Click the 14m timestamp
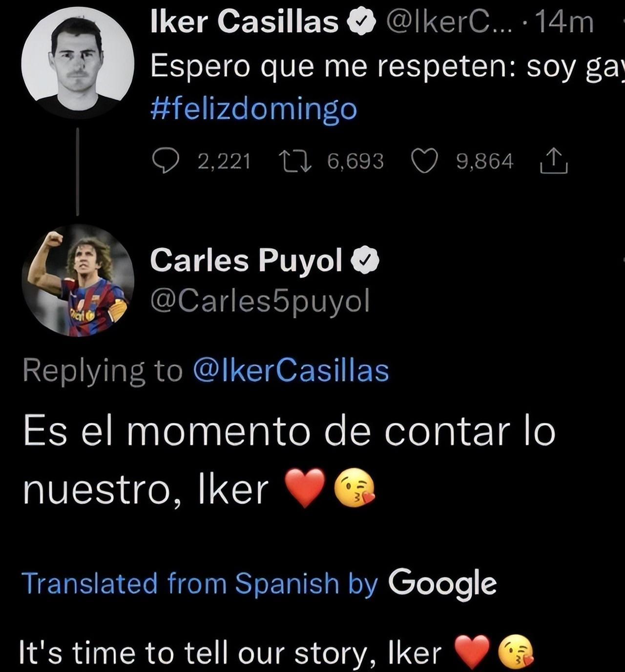Screen dimensions: 625x672 [564, 22]
